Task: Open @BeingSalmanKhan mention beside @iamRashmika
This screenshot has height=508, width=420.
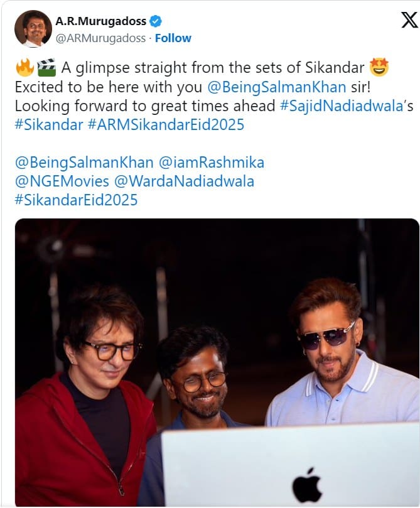Action: tap(84, 163)
